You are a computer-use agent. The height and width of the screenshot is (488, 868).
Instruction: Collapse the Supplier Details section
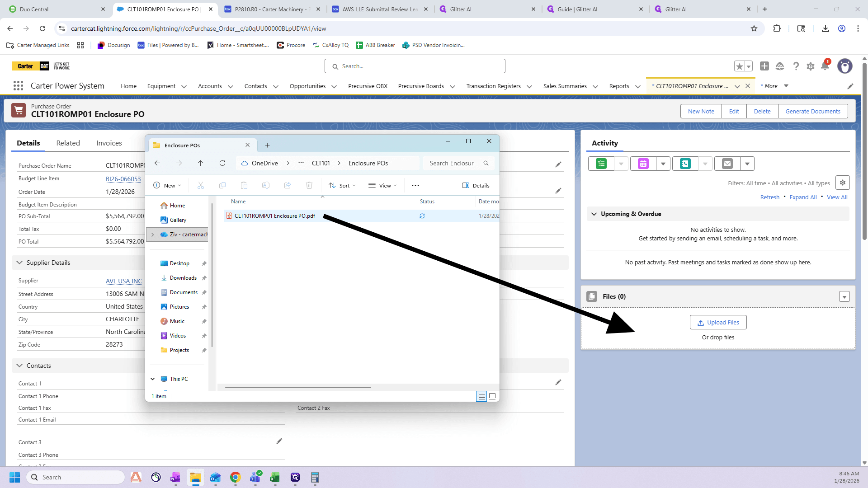click(19, 263)
